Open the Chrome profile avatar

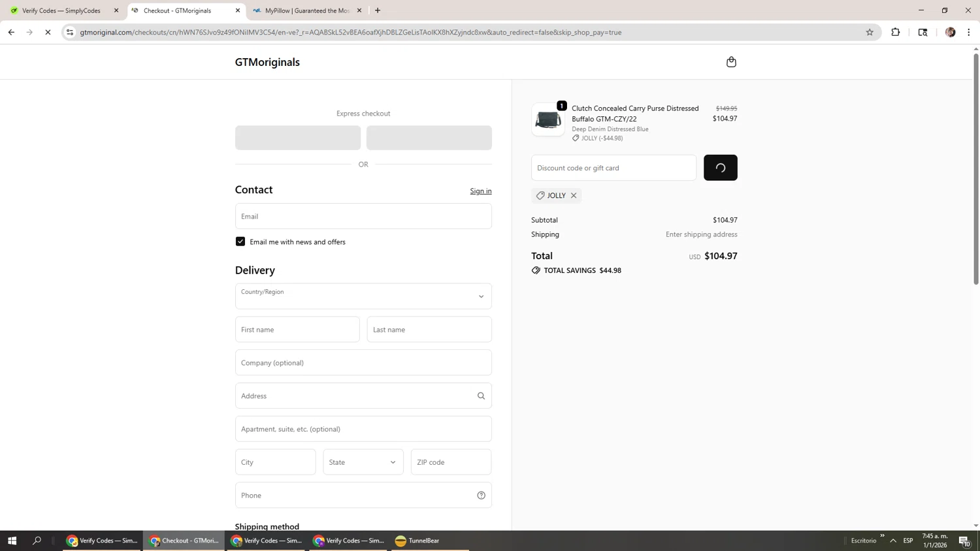[x=950, y=32]
